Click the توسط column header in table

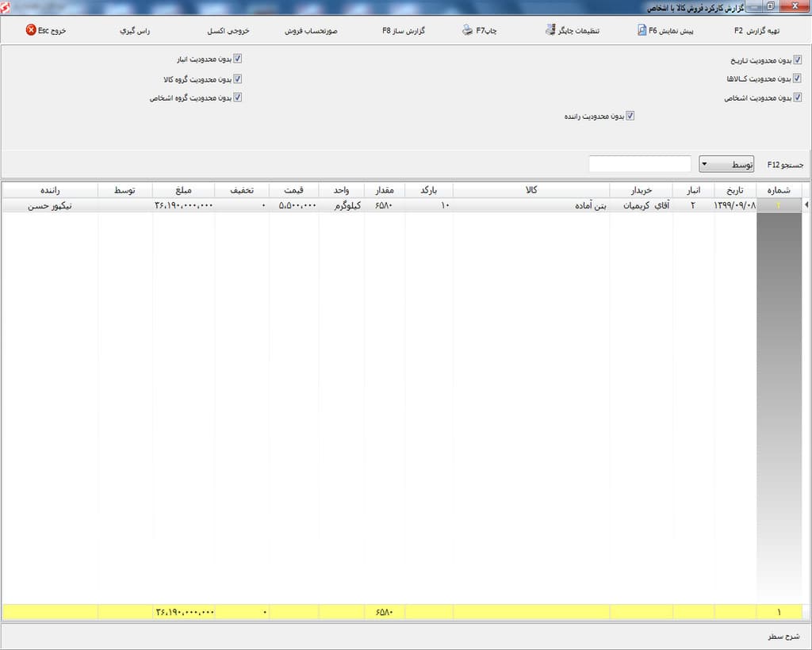pos(124,190)
